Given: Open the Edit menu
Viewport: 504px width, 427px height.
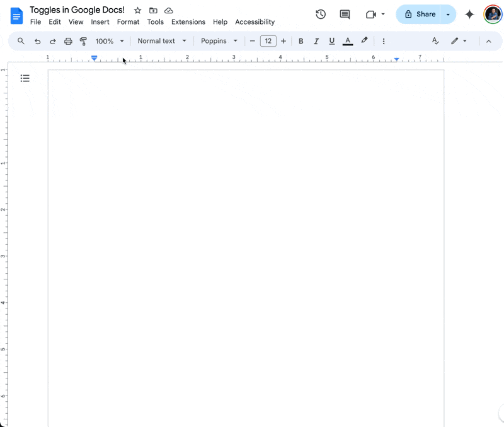Looking at the screenshot, I should [x=55, y=22].
